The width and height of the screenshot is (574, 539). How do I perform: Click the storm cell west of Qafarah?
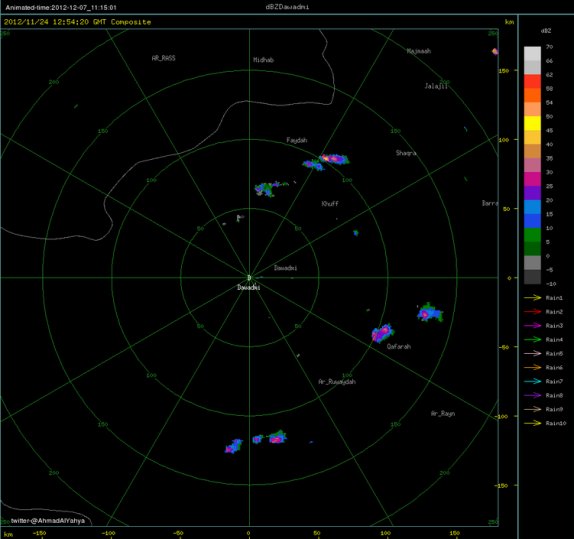(383, 333)
